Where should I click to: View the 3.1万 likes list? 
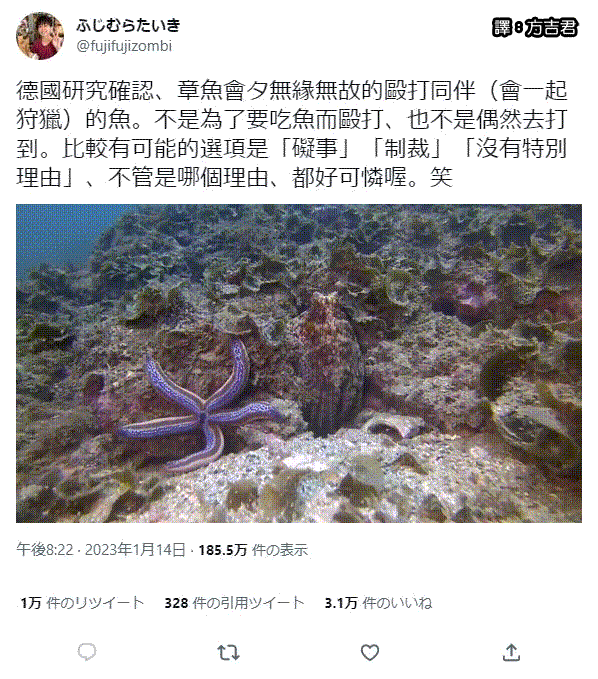[x=378, y=602]
